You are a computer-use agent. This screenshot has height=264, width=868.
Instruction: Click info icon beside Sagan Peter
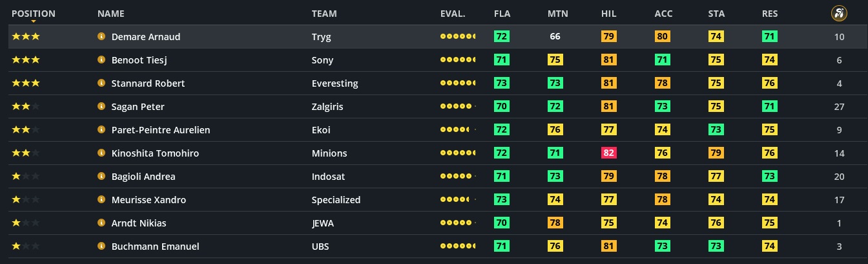[101, 107]
